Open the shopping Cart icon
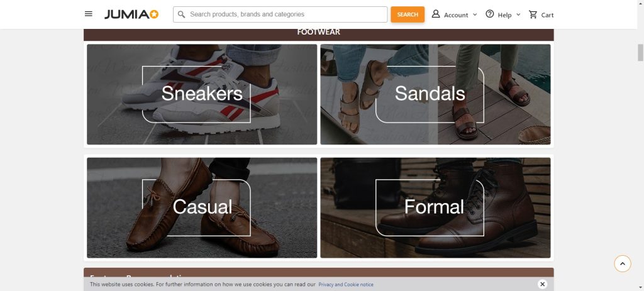Image resolution: width=644 pixels, height=291 pixels. [x=533, y=14]
